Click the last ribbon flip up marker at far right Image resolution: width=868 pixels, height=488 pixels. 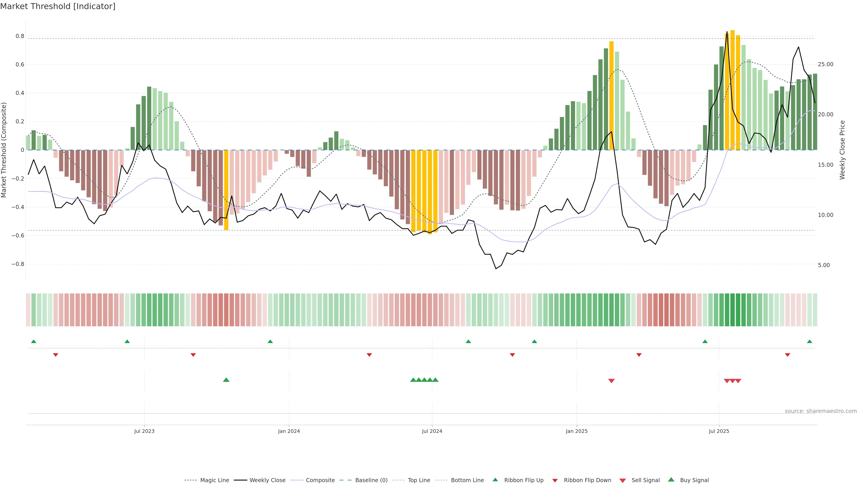809,342
